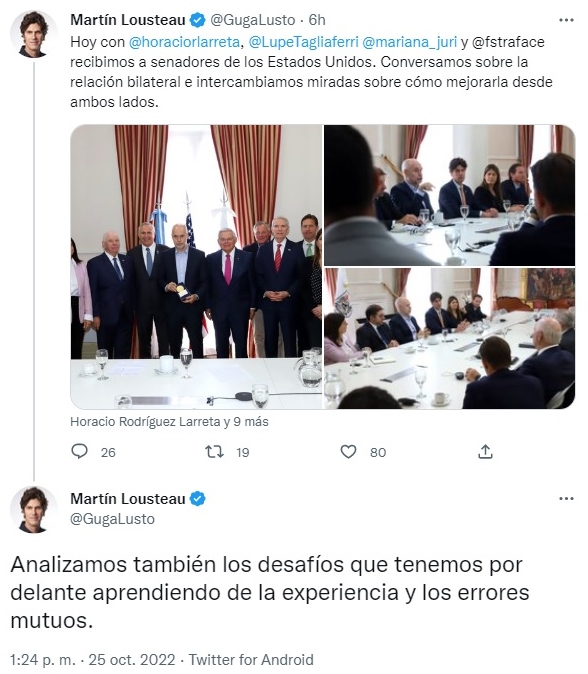Click the reply speech bubble icon

click(x=79, y=451)
